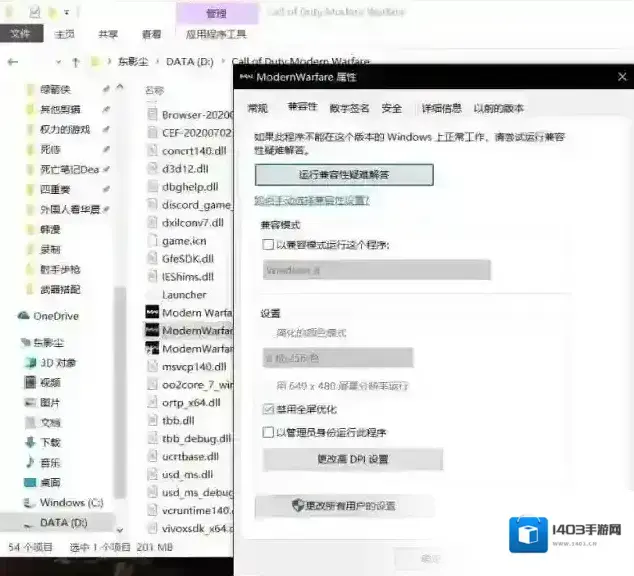This screenshot has width=634, height=576.
Task: Open 详细信息 tab in properties dialog
Action: pyautogui.click(x=442, y=108)
